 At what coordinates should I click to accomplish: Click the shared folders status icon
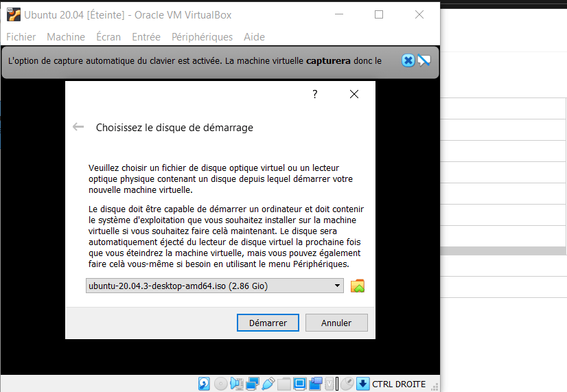[284, 384]
